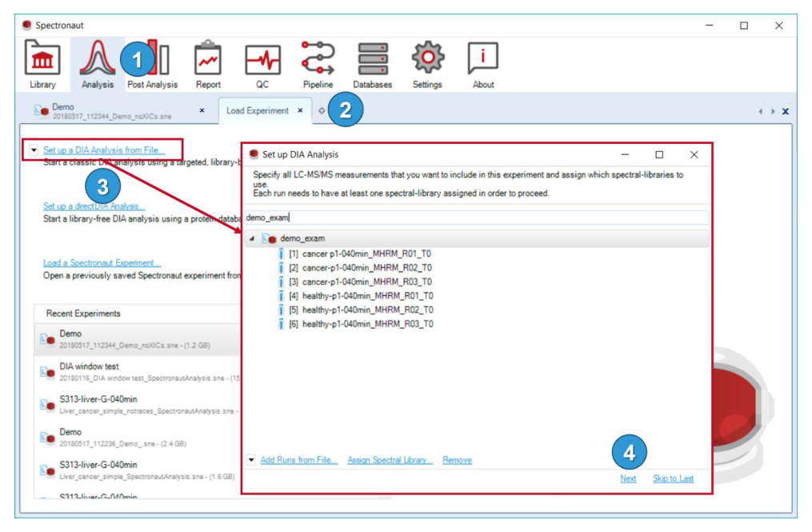
Task: Click Set up a directDIA Analysis link
Action: pyautogui.click(x=94, y=206)
